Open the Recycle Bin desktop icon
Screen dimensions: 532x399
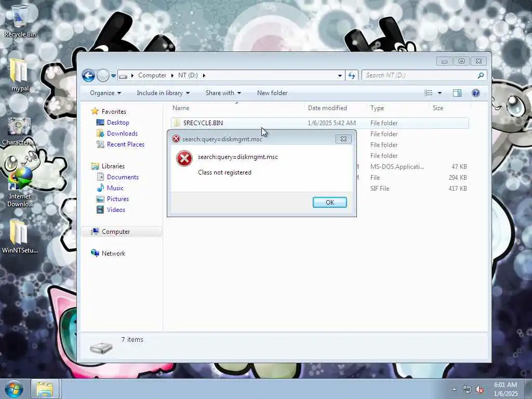tap(20, 21)
